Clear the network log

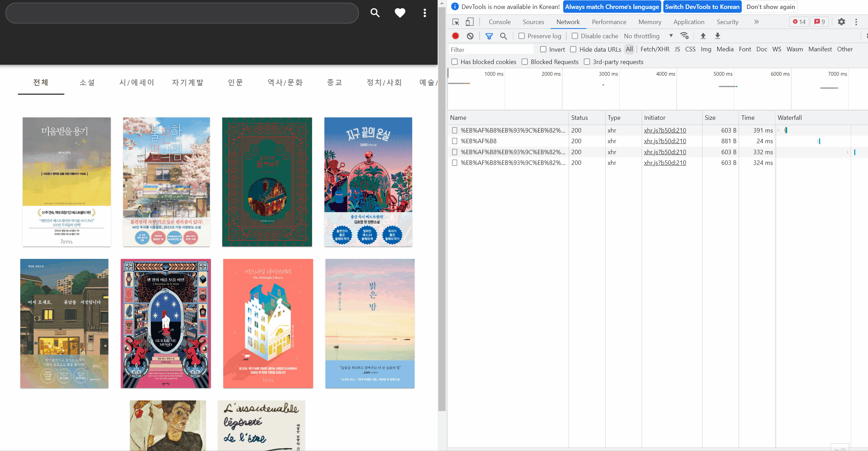tap(470, 36)
